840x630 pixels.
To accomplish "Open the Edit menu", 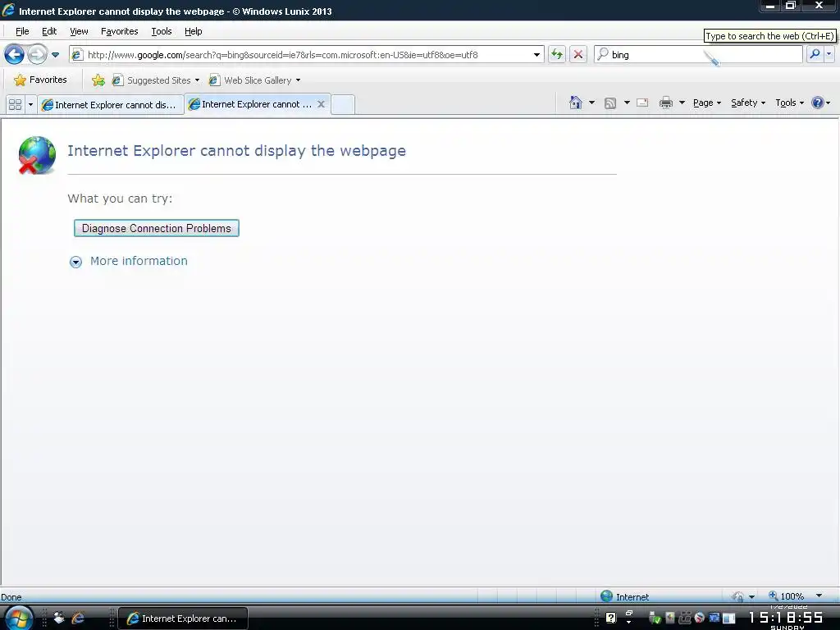I will coord(49,31).
